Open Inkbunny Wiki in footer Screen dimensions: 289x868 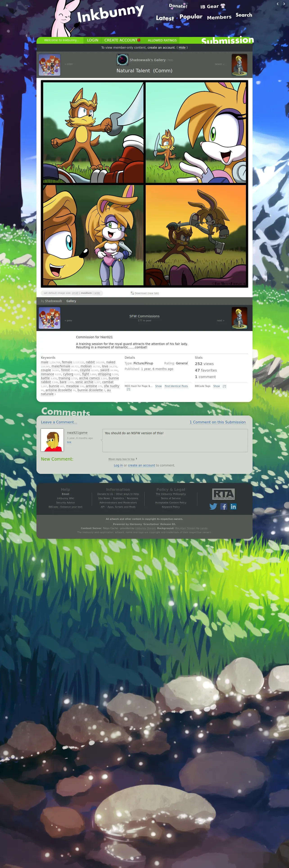click(x=65, y=498)
